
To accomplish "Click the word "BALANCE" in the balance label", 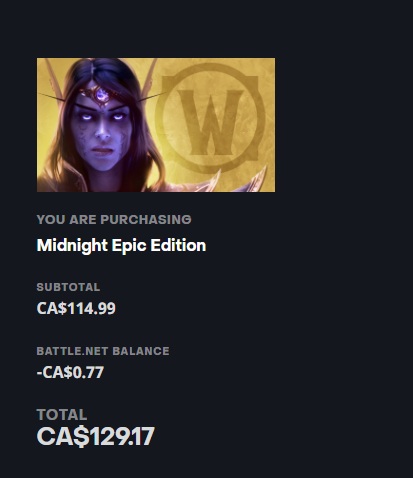I will click(141, 351).
